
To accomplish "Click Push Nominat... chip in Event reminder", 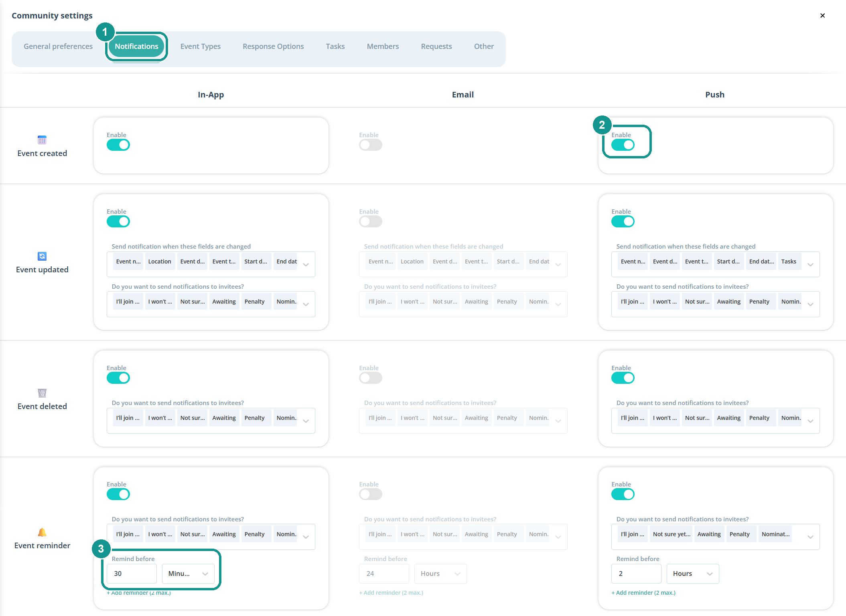I will 775,534.
